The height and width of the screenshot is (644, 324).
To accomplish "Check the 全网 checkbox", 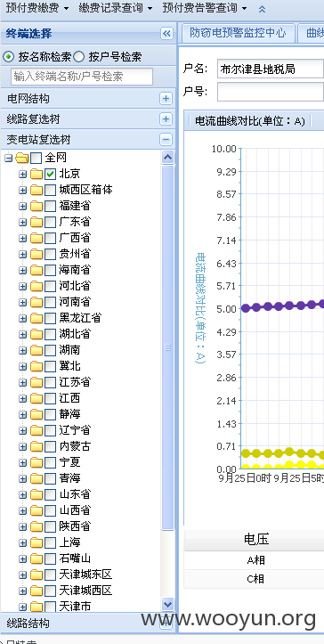I will (x=36, y=159).
